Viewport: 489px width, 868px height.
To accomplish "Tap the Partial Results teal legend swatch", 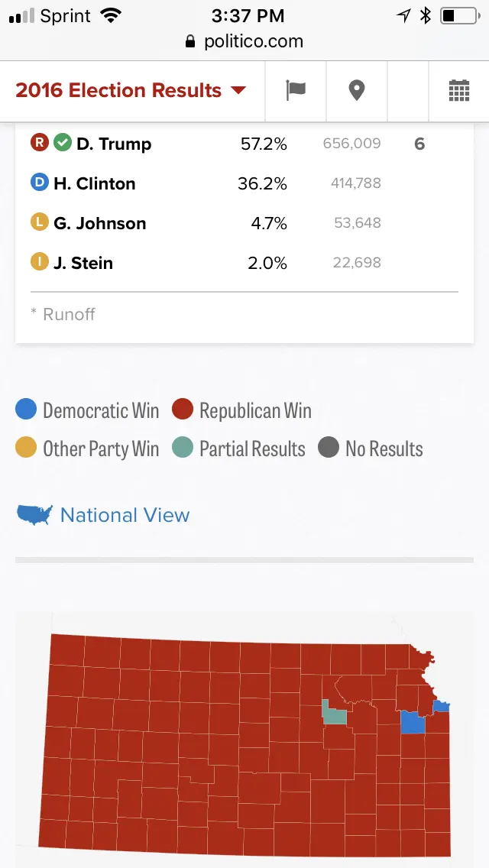I will pos(182,448).
